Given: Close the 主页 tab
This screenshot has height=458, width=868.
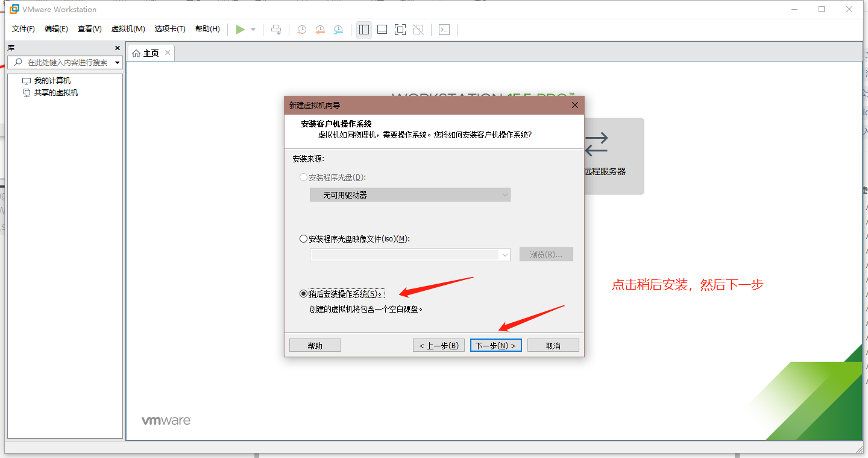Looking at the screenshot, I should pos(168,52).
